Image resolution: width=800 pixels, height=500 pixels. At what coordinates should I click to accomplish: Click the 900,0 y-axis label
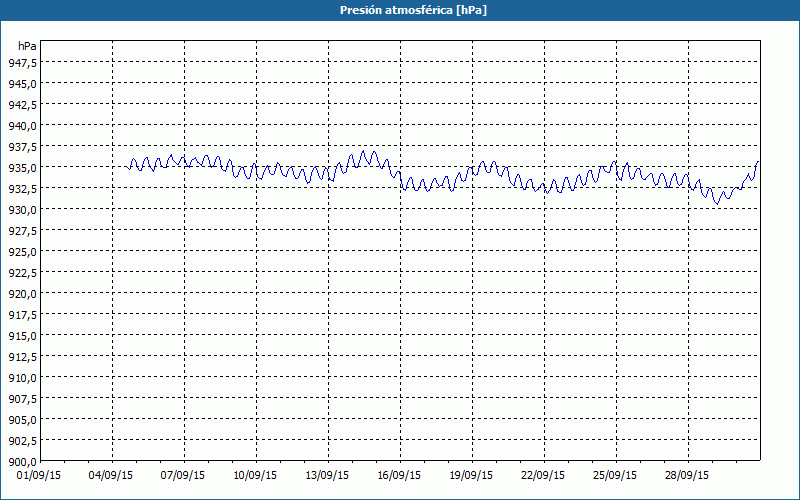[x=22, y=462]
